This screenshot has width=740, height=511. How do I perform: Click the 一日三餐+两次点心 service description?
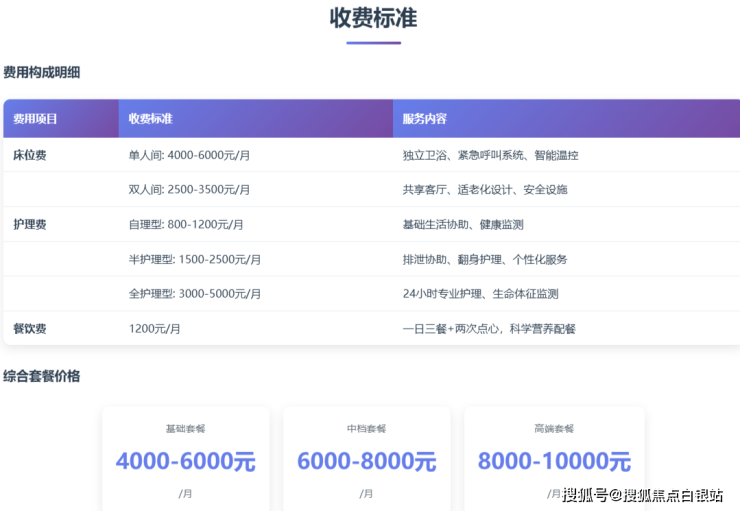tap(489, 329)
